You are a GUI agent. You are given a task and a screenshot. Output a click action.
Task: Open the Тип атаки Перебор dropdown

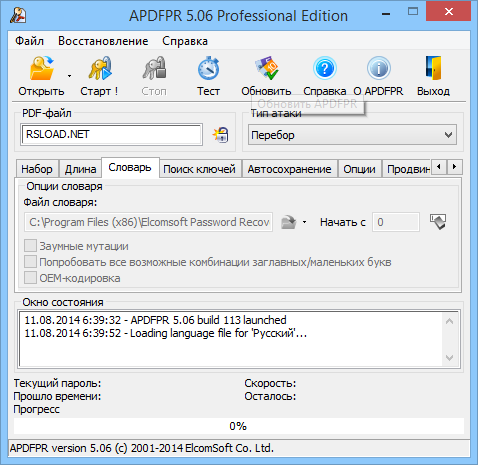[352, 135]
